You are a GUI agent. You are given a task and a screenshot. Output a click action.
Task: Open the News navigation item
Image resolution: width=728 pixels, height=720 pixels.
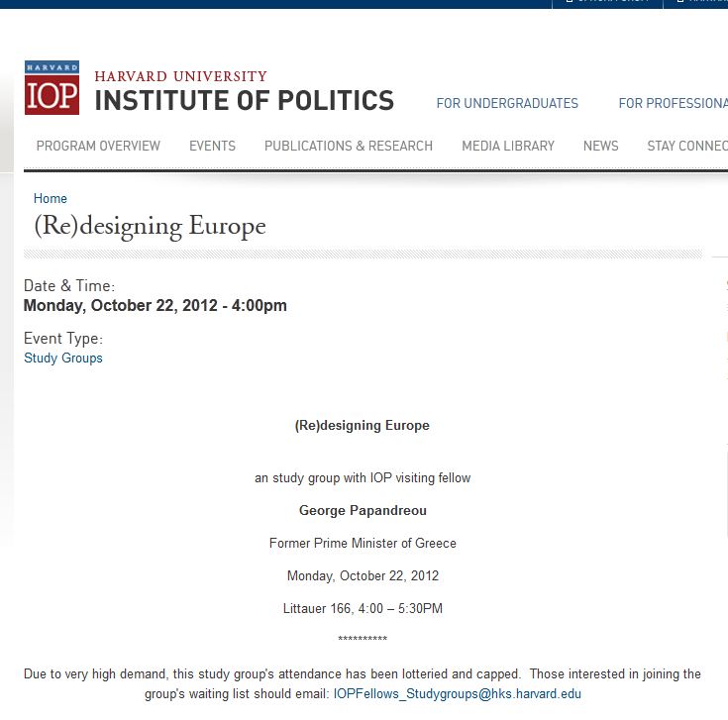tap(600, 146)
